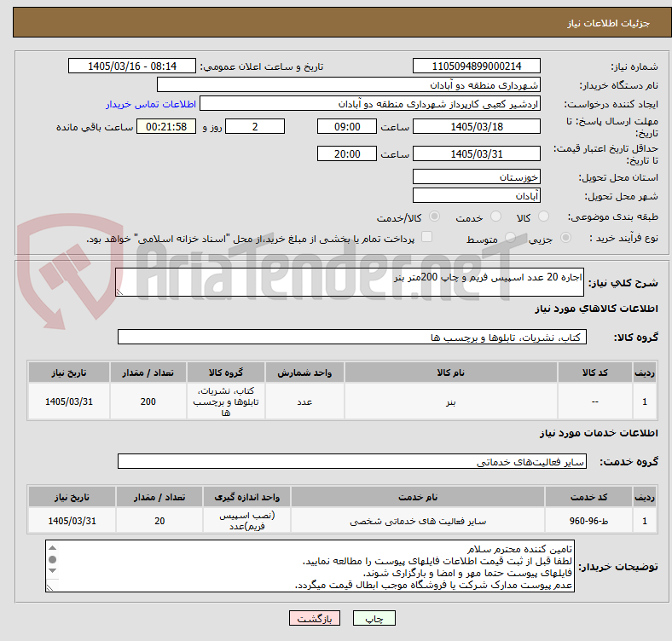Click the goods unit cell عدد
672x641 pixels.
304,401
